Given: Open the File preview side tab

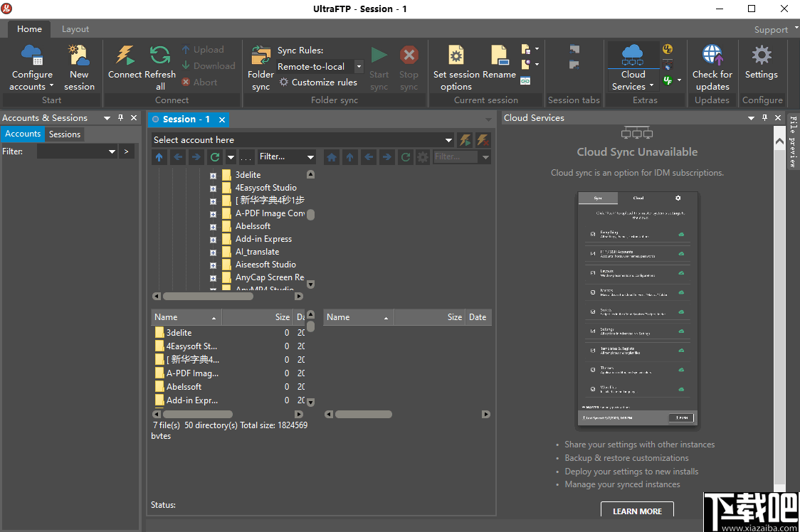Looking at the screenshot, I should 793,142.
